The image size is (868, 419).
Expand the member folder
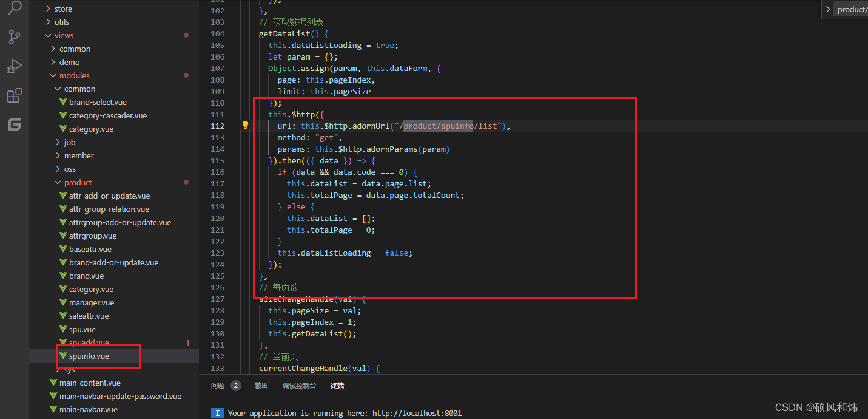[x=58, y=155]
